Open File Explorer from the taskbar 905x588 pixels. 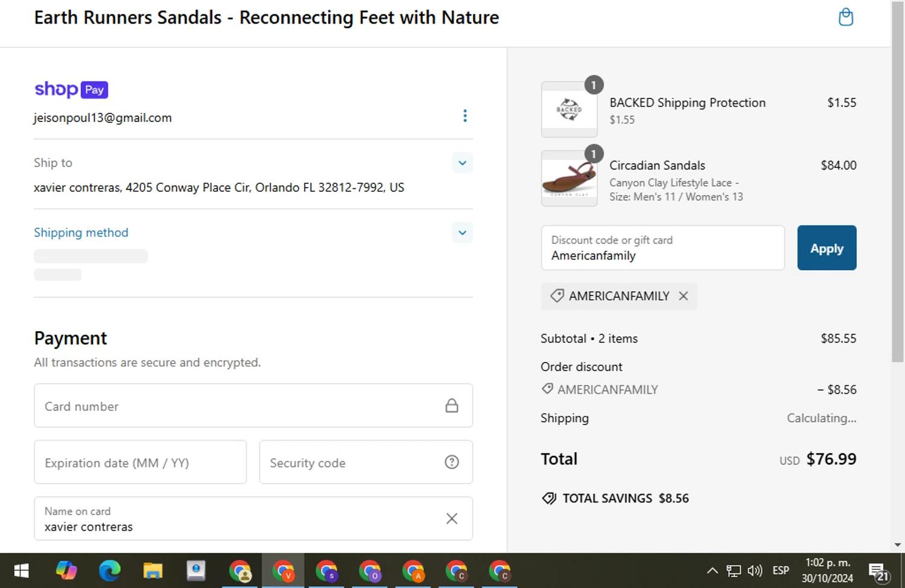coord(153,571)
